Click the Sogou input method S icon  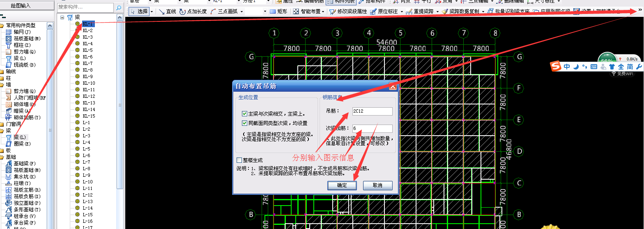556,66
